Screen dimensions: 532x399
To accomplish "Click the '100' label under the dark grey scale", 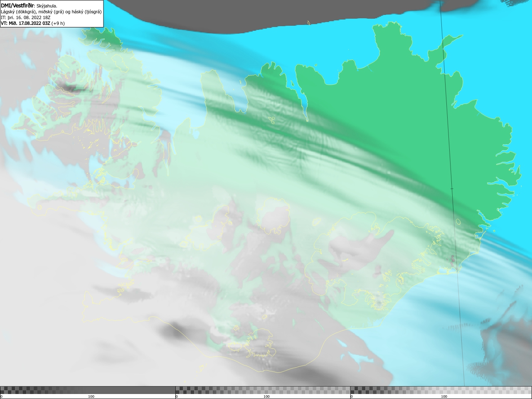I will coord(91,397).
